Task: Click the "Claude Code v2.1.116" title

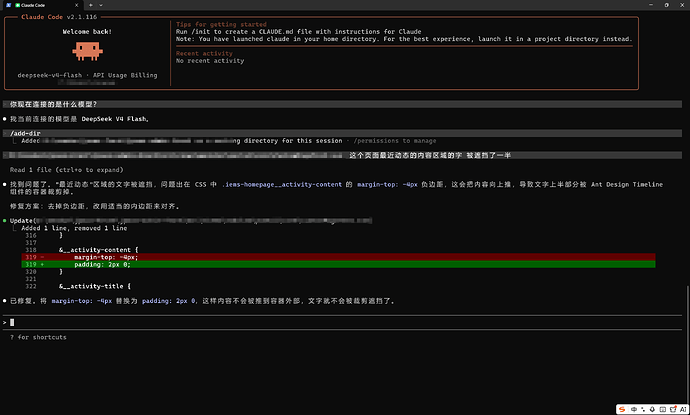Action: [59, 17]
